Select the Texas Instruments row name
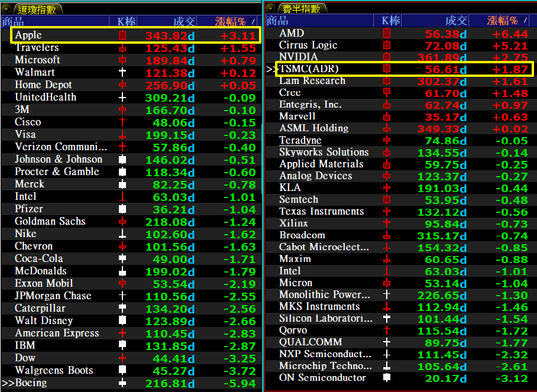Screen dimensions: 537x392 322,211
